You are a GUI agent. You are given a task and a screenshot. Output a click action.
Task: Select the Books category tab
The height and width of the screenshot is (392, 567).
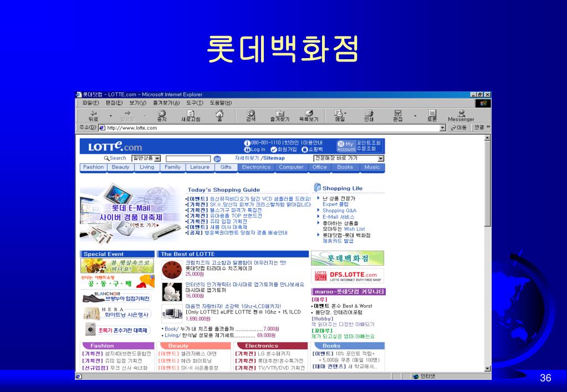pyautogui.click(x=345, y=167)
